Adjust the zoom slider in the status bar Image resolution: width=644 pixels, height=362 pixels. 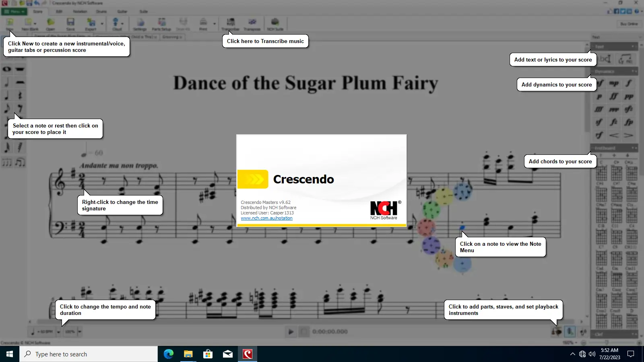click(607, 343)
